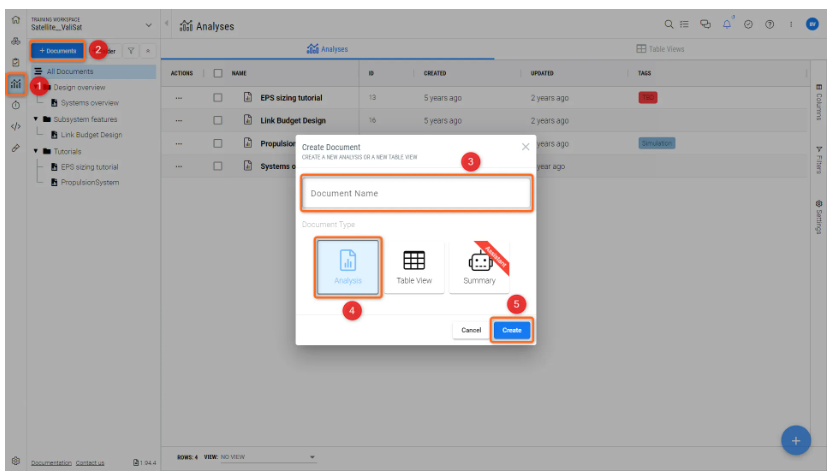Open the Analyses chart icon in the sidebar

click(16, 84)
